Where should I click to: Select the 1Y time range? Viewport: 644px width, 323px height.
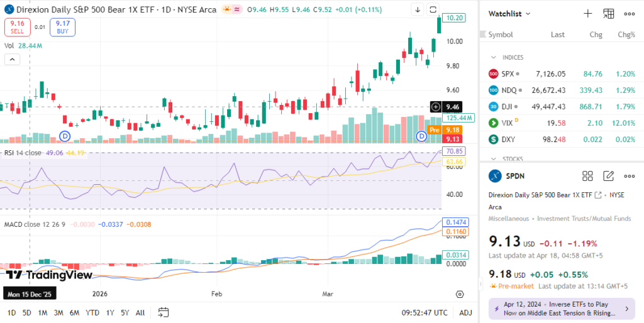tap(111, 312)
